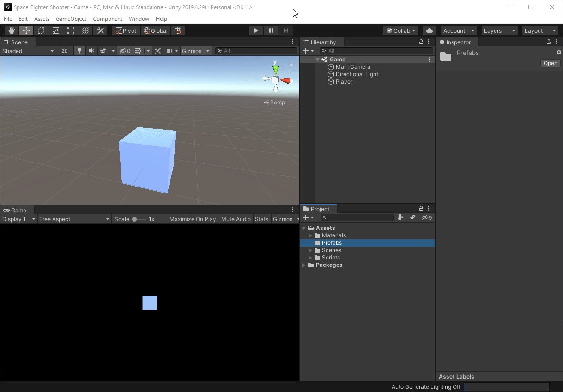Select the Scale tool

[x=56, y=30]
